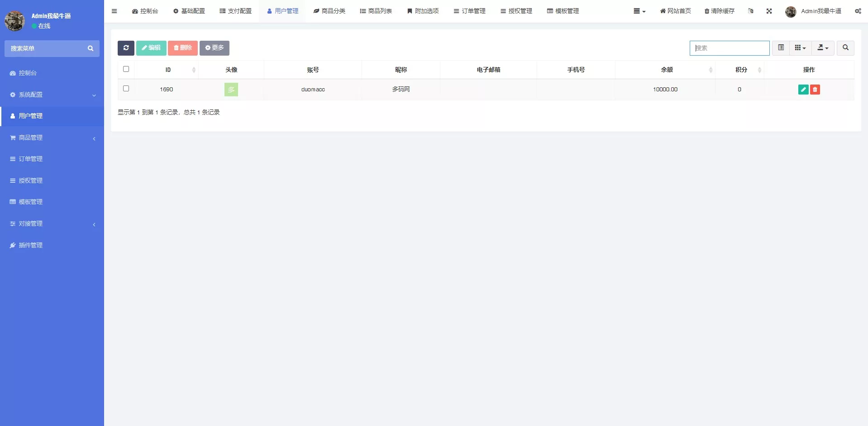The height and width of the screenshot is (426, 868).
Task: Open 订单管理 in the sidebar
Action: coord(30,159)
